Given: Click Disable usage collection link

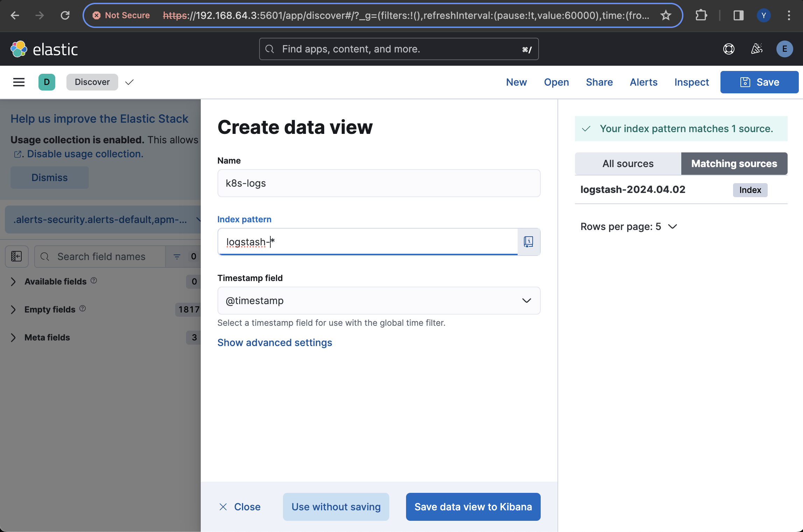Looking at the screenshot, I should coord(85,154).
